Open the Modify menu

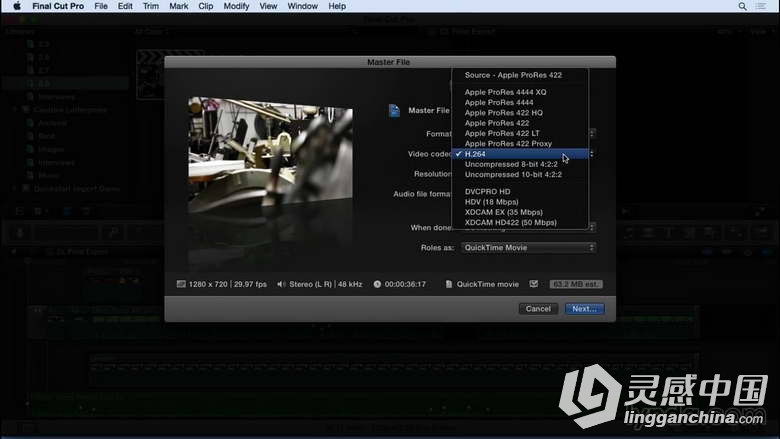point(236,6)
